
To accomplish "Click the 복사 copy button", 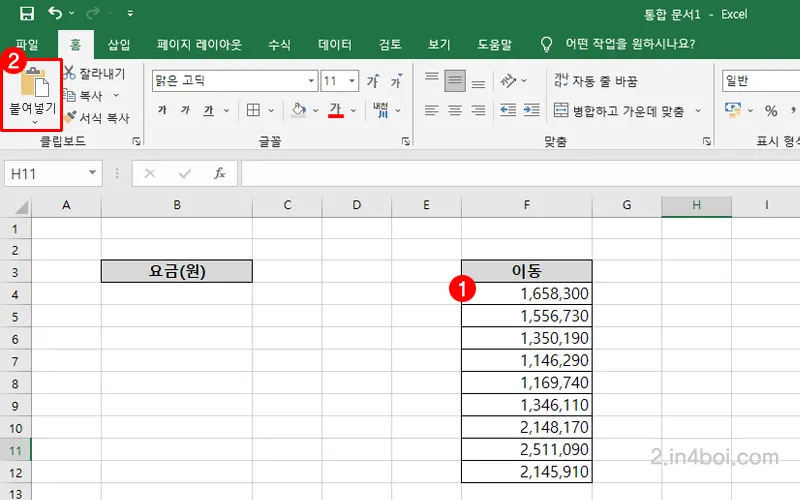I will coord(84,95).
